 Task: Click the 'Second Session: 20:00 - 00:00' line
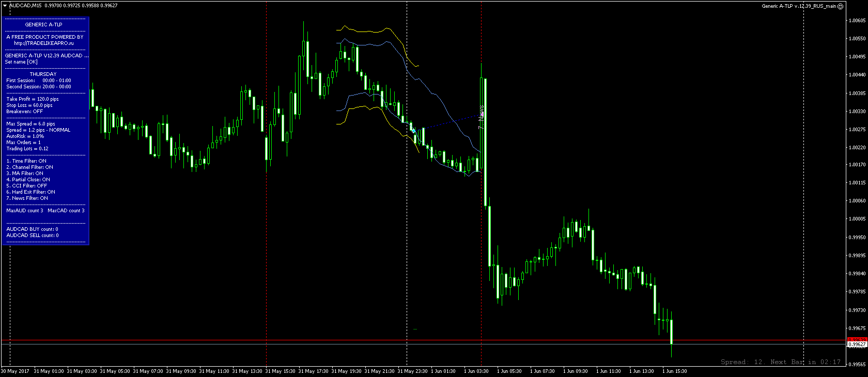click(39, 87)
